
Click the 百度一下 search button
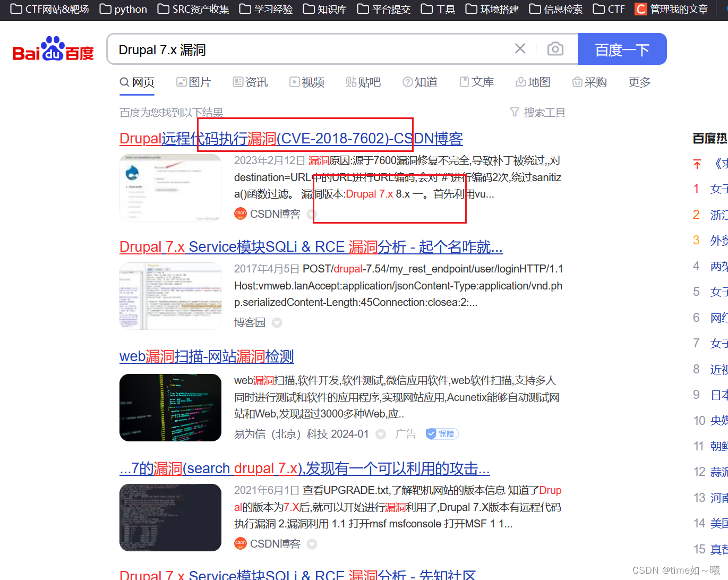pos(622,49)
